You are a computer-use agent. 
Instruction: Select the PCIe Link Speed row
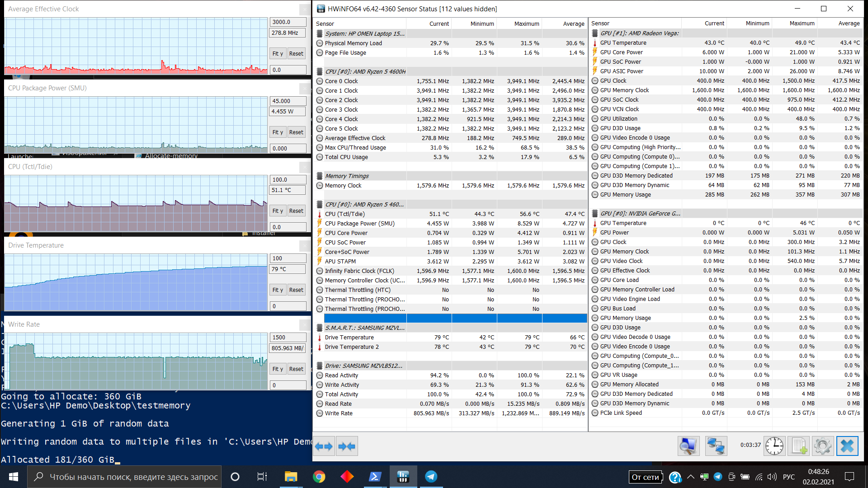[726, 413]
